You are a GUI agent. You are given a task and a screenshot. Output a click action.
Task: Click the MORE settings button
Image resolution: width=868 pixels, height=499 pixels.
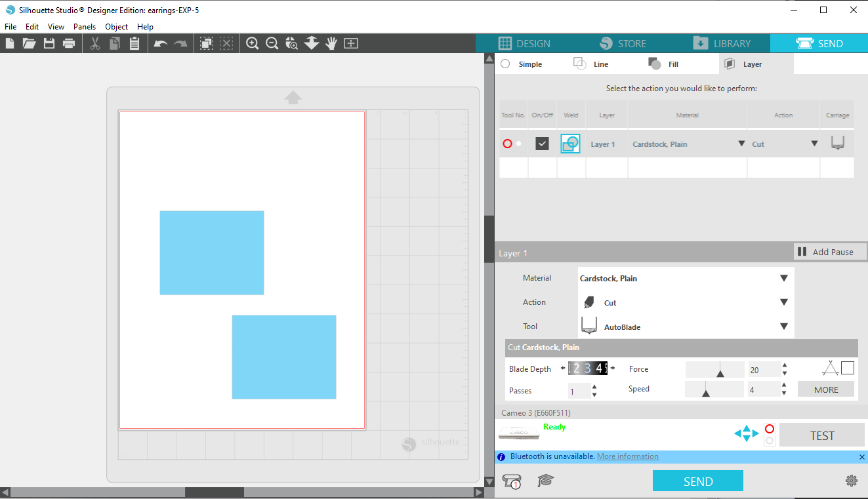click(826, 389)
